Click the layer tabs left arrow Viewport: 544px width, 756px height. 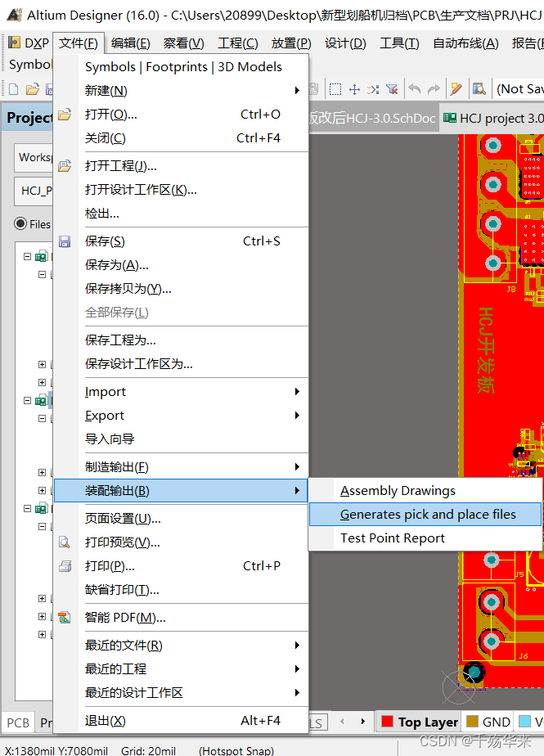click(x=343, y=722)
